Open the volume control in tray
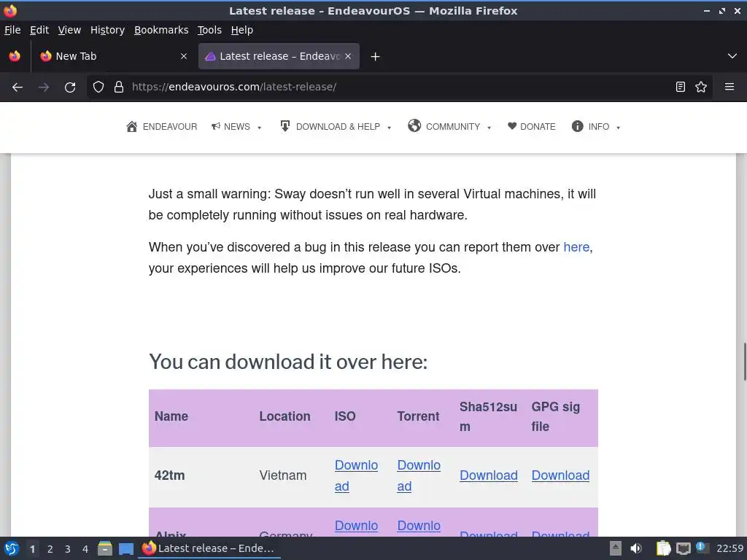 [x=636, y=548]
